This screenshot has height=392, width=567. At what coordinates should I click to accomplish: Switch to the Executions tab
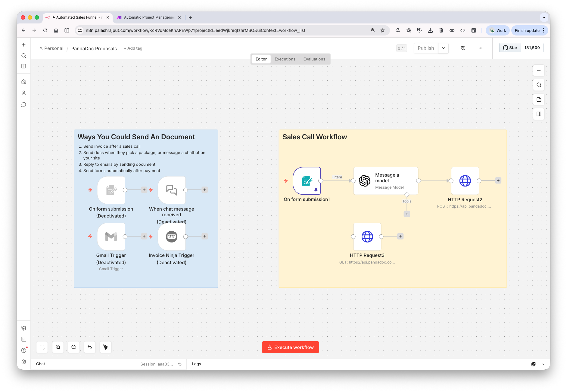285,59
